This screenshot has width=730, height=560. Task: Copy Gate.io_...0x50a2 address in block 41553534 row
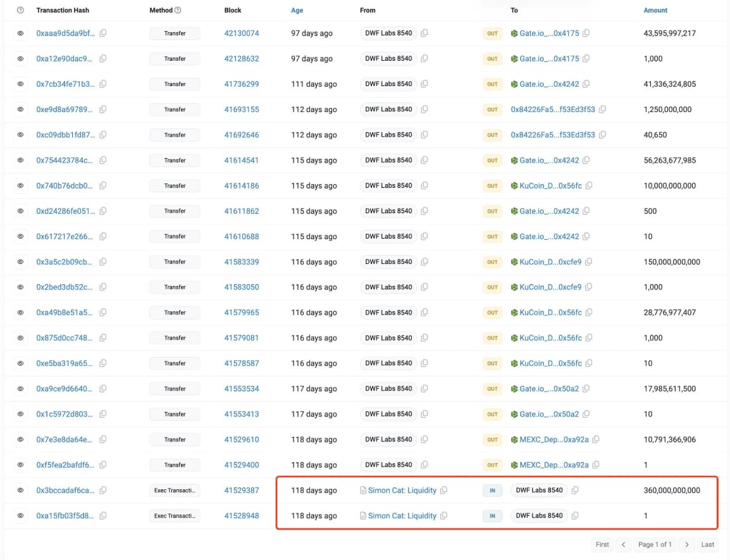[x=586, y=389]
